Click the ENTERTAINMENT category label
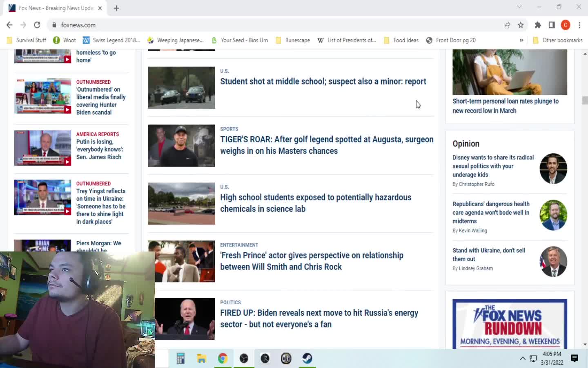 point(239,245)
